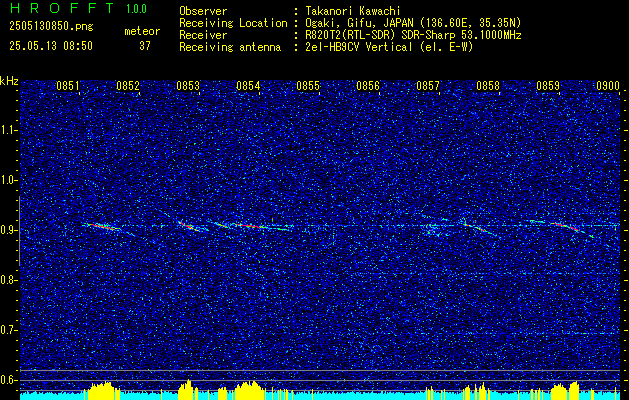The image size is (629, 400).
Task: Click the 0852 time marker
Action: (x=128, y=86)
